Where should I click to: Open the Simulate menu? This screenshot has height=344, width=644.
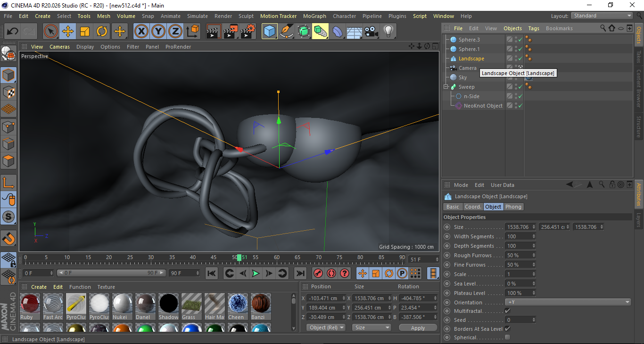pyautogui.click(x=197, y=16)
